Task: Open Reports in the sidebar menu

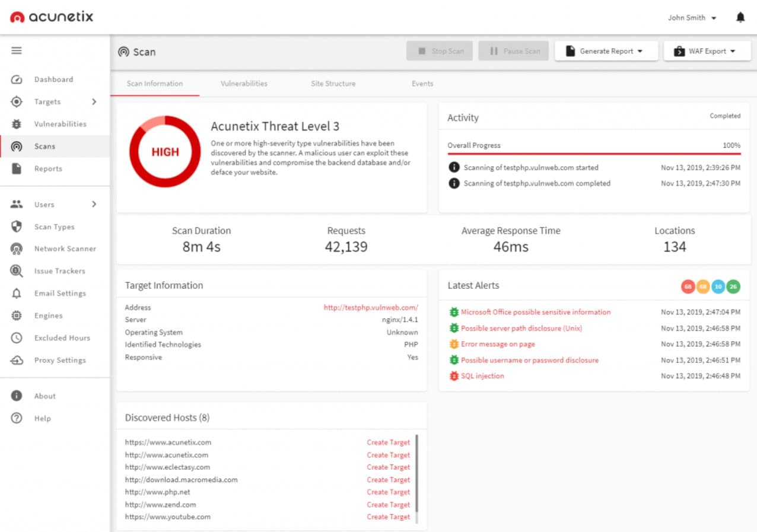Action: pos(55,168)
